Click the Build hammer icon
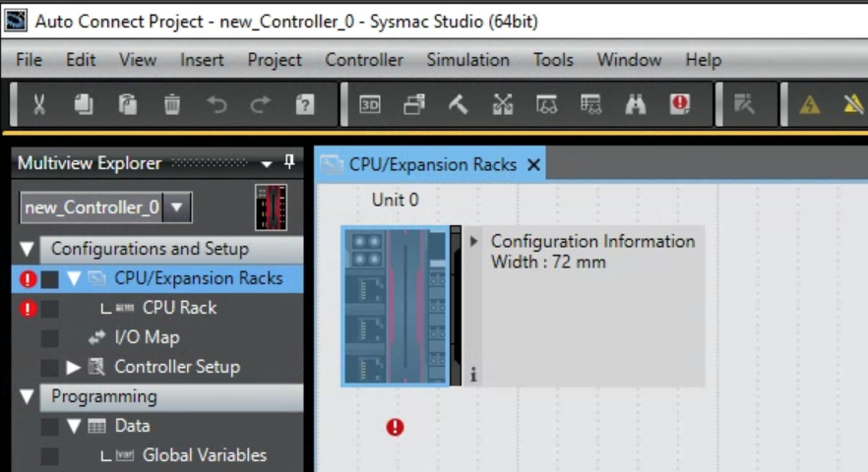The image size is (868, 472). [x=458, y=104]
